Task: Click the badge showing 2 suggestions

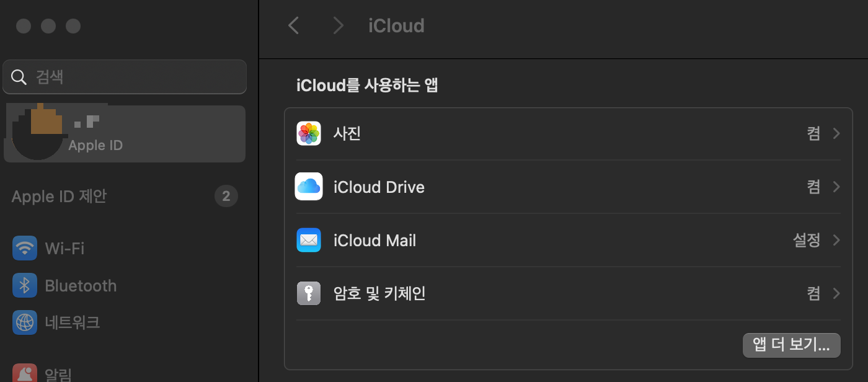Action: (x=226, y=197)
